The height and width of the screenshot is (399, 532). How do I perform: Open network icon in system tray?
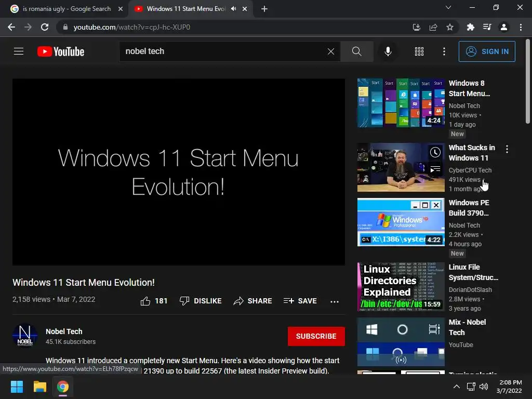coord(471,387)
